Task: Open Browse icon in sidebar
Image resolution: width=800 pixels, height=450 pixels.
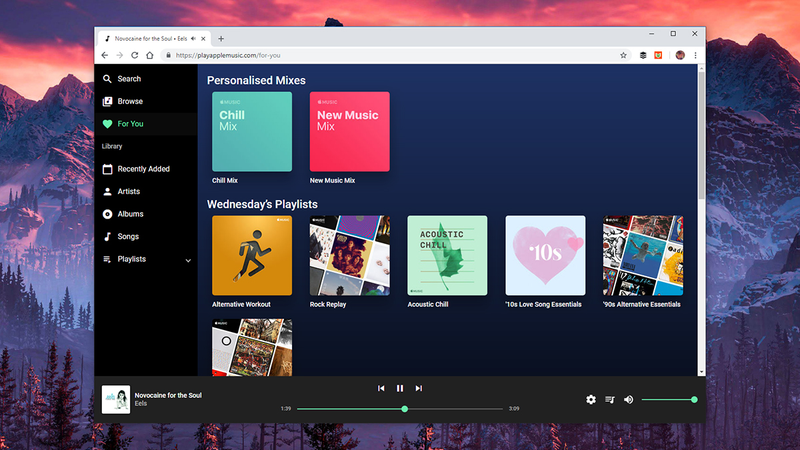Action: 107,102
